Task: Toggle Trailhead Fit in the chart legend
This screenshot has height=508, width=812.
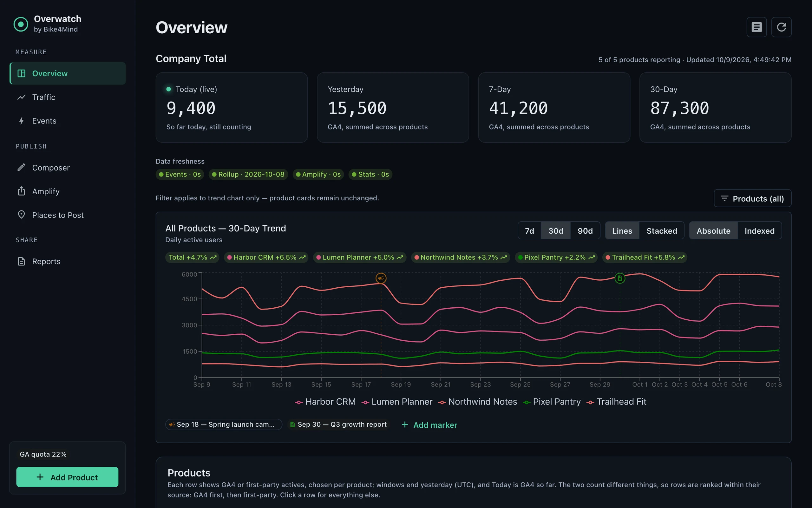Action: [x=616, y=402]
